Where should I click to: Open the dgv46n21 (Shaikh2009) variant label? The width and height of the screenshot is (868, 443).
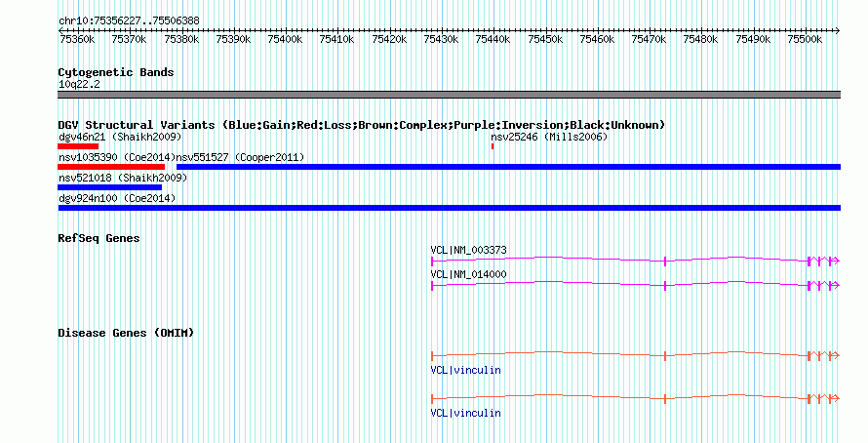(120, 137)
